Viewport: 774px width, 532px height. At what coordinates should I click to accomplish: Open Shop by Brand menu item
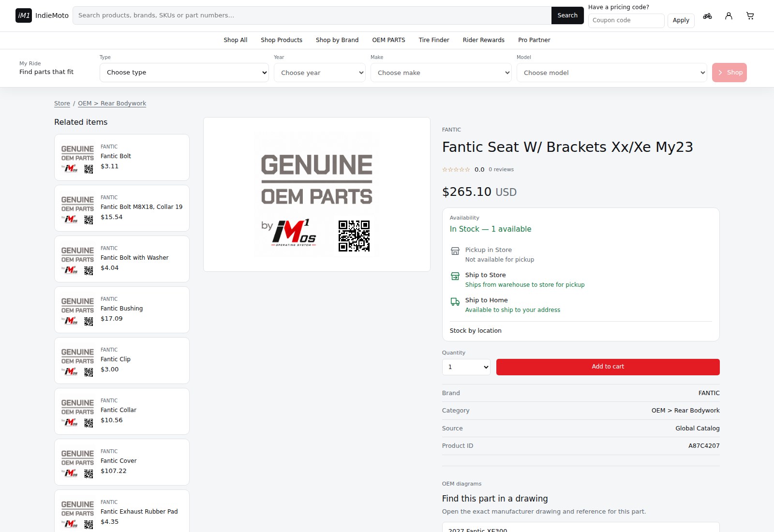[337, 40]
